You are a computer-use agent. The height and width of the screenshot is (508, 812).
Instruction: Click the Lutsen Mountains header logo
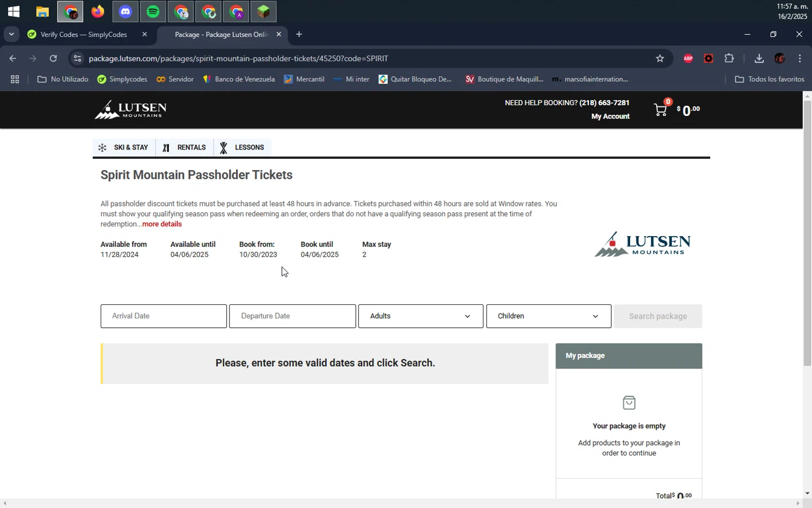130,109
